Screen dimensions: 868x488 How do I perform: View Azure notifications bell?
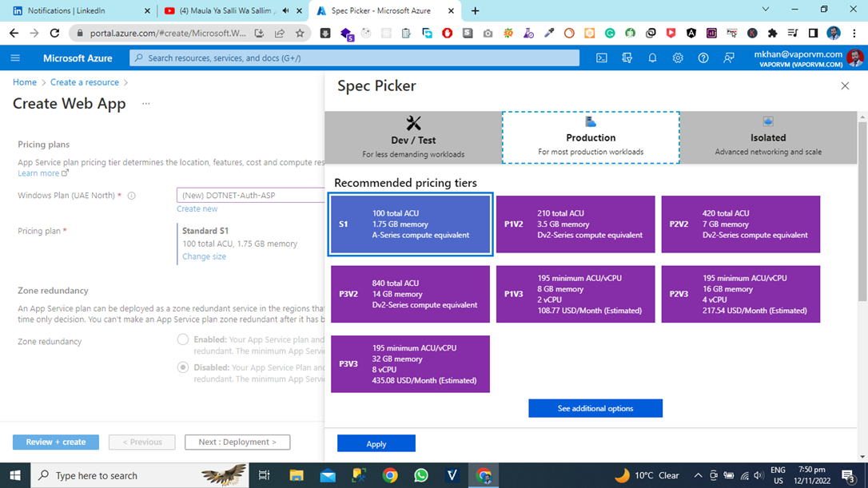point(652,58)
